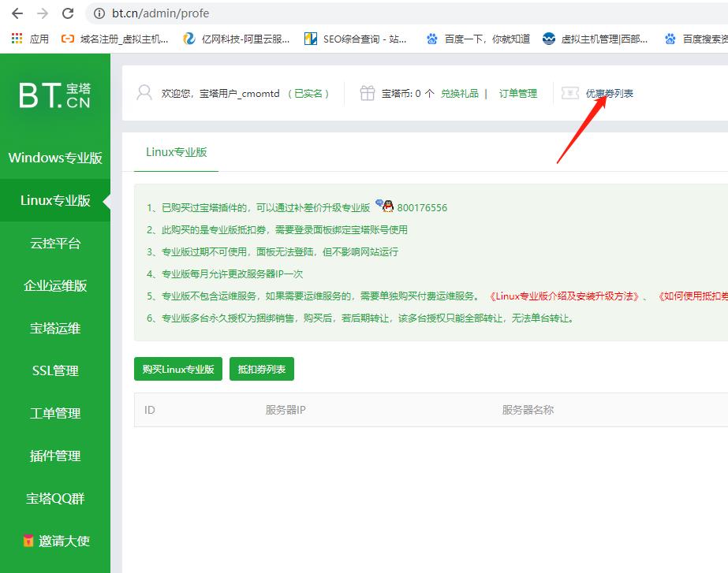Screen dimensions: 728x573
Task: Open 宝塔QQ群 in the sidebar
Action: (55, 499)
